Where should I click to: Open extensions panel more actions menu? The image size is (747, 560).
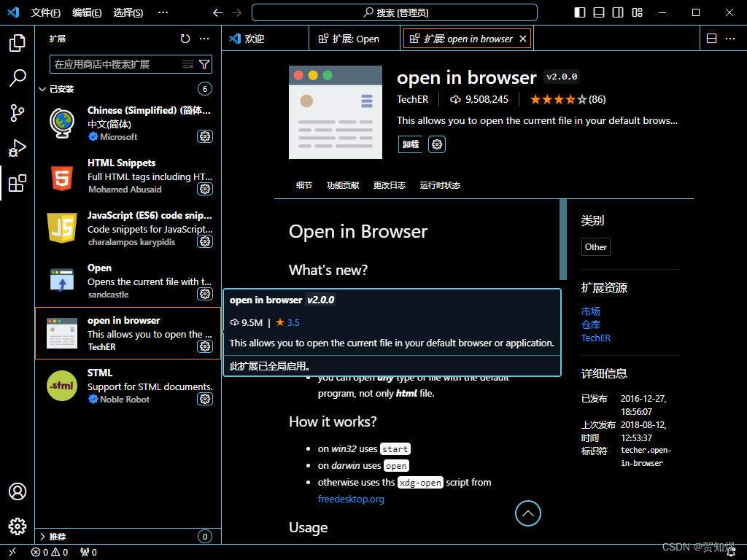point(204,39)
